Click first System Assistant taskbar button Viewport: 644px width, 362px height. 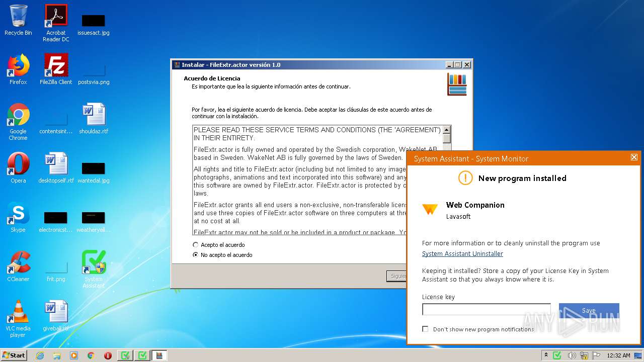pyautogui.click(x=125, y=355)
